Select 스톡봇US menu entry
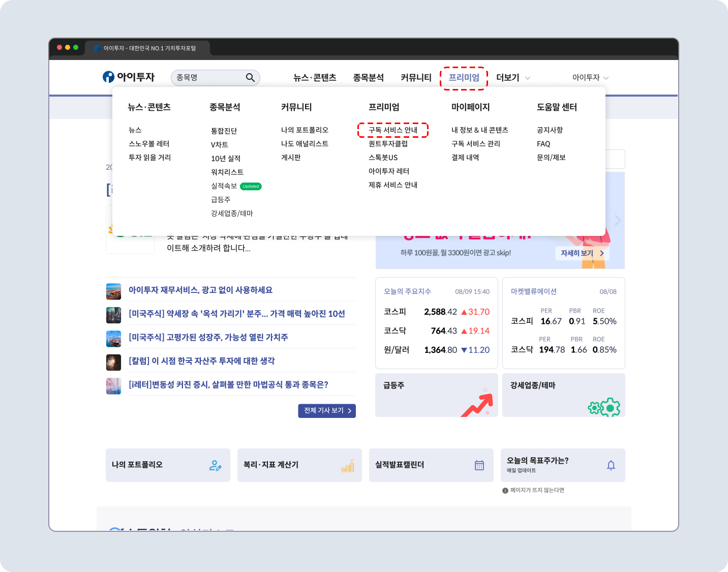The width and height of the screenshot is (728, 572). (x=383, y=158)
